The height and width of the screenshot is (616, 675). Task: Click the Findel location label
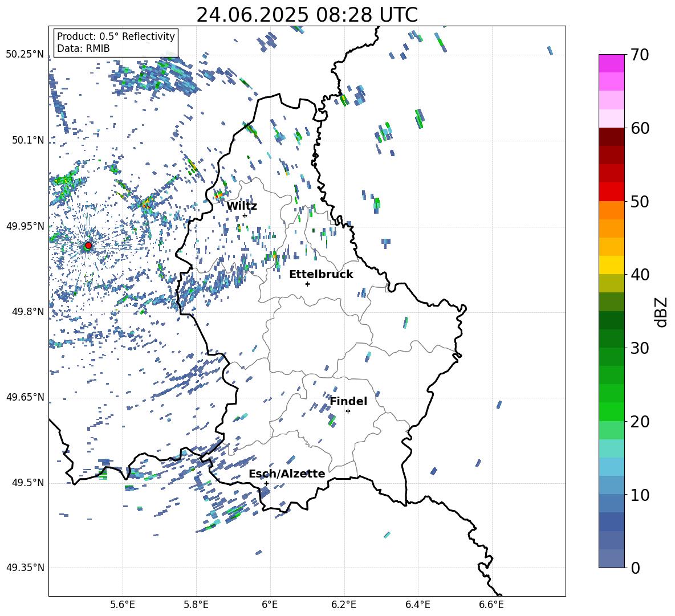click(x=348, y=401)
